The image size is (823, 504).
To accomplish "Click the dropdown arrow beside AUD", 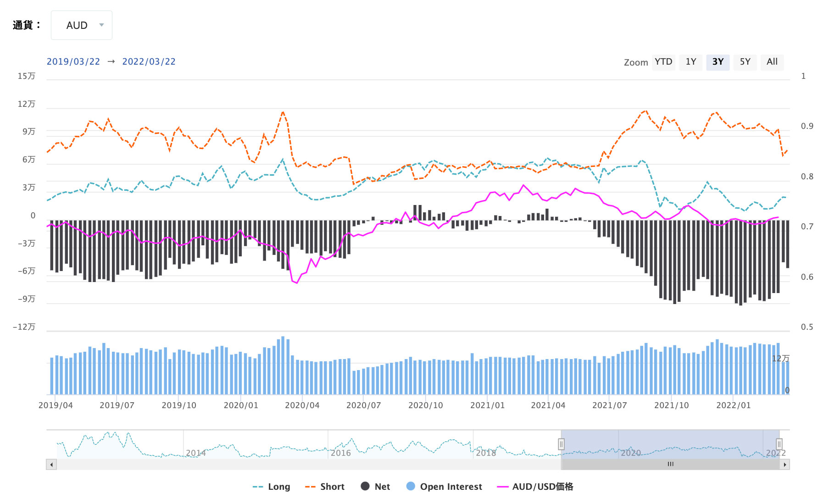I will 102,25.
